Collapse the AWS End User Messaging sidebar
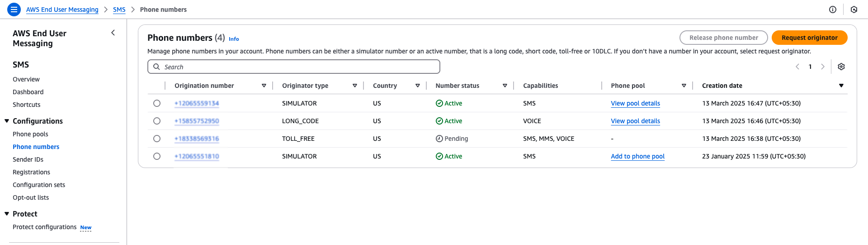 click(x=113, y=33)
